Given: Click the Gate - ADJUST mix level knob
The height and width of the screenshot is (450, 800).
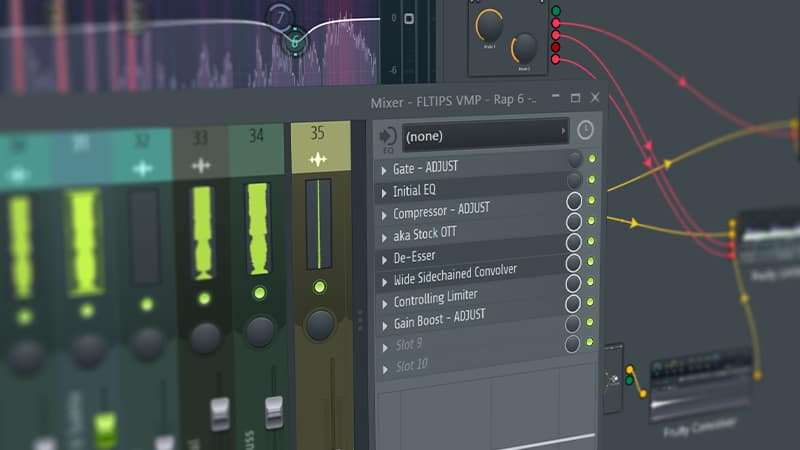Looking at the screenshot, I should [x=574, y=160].
